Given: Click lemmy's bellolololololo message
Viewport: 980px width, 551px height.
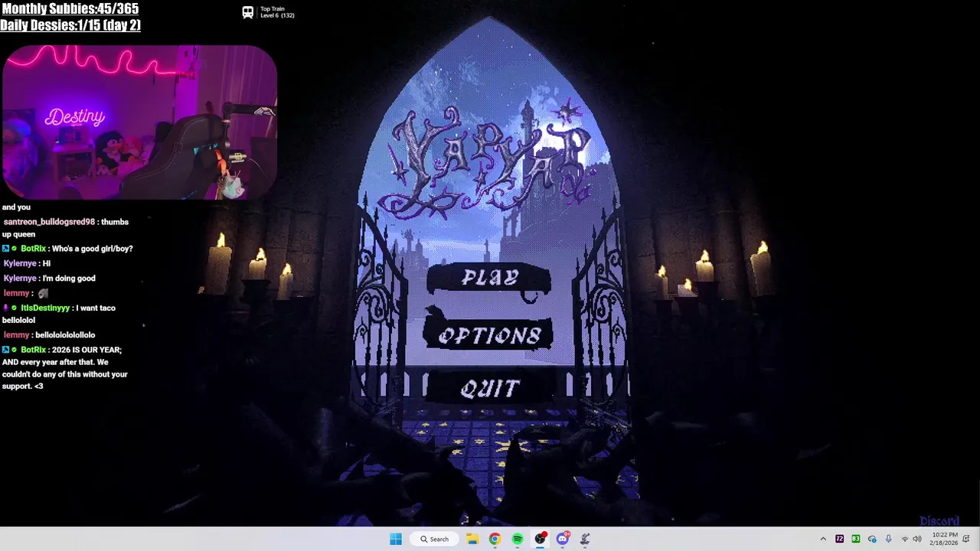Looking at the screenshot, I should pyautogui.click(x=65, y=335).
